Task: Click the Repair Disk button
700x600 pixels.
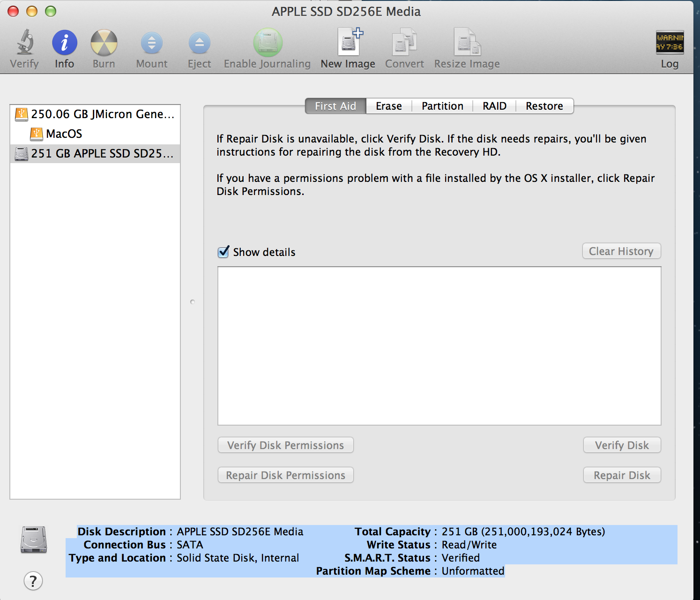Action: point(622,475)
